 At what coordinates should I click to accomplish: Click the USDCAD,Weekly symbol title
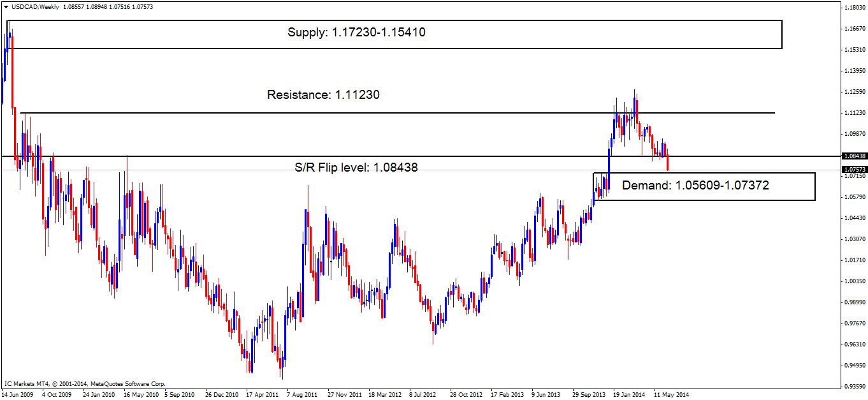point(34,6)
